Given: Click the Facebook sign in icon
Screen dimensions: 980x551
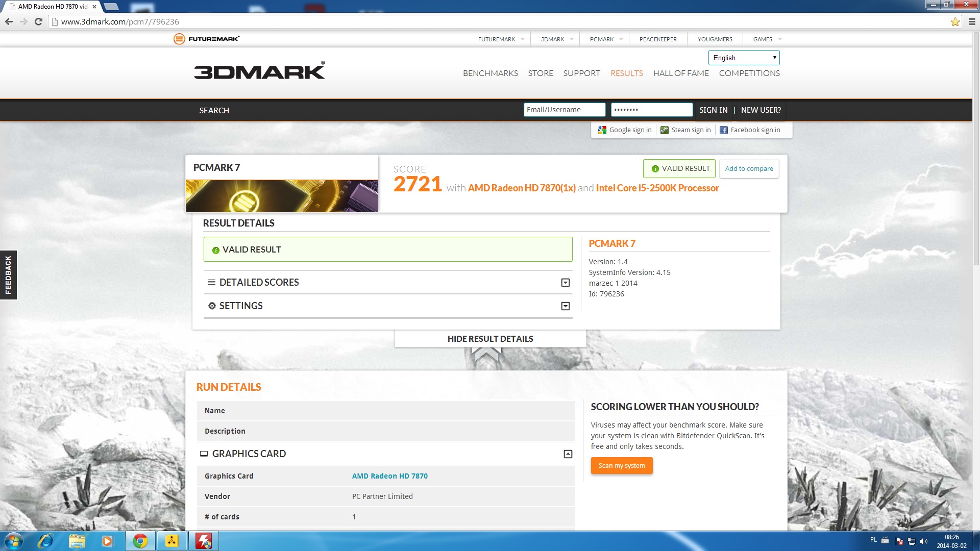Looking at the screenshot, I should 723,130.
